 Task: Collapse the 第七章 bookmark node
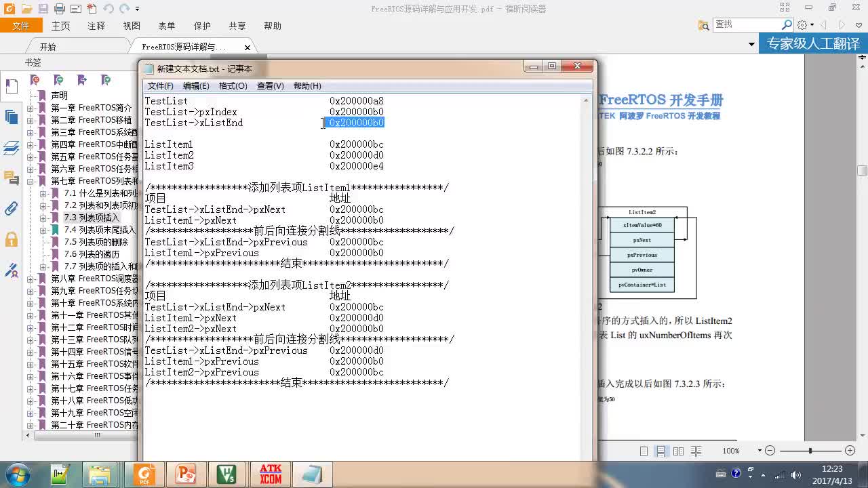30,181
